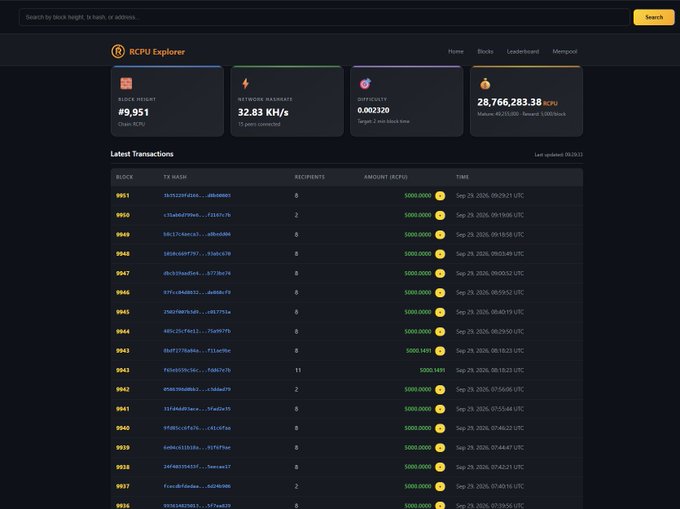Click the coin icon in block 9938 row
The height and width of the screenshot is (509, 680).
(x=440, y=467)
